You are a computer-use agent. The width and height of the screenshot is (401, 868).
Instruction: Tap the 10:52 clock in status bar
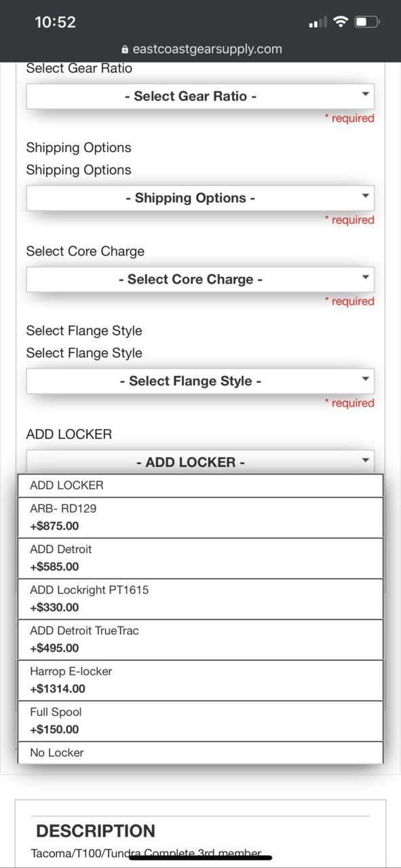point(55,22)
